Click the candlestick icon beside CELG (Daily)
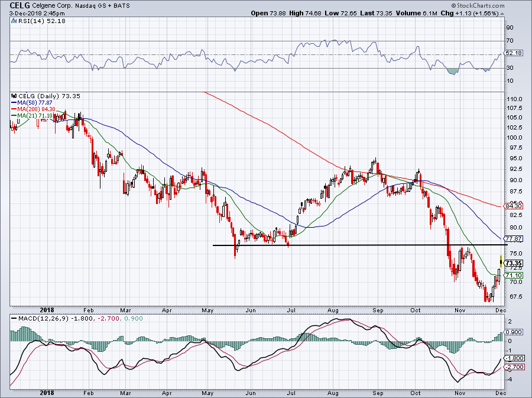The width and height of the screenshot is (532, 398). pos(14,96)
